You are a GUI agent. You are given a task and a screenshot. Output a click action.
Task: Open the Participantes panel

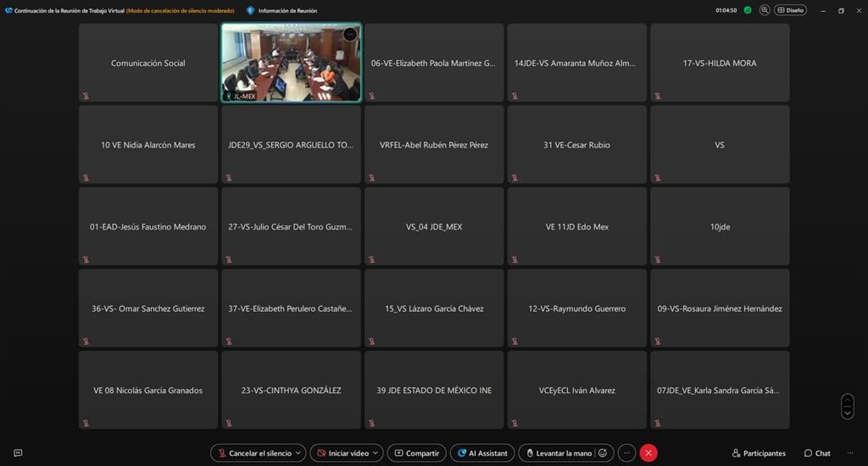(759, 452)
